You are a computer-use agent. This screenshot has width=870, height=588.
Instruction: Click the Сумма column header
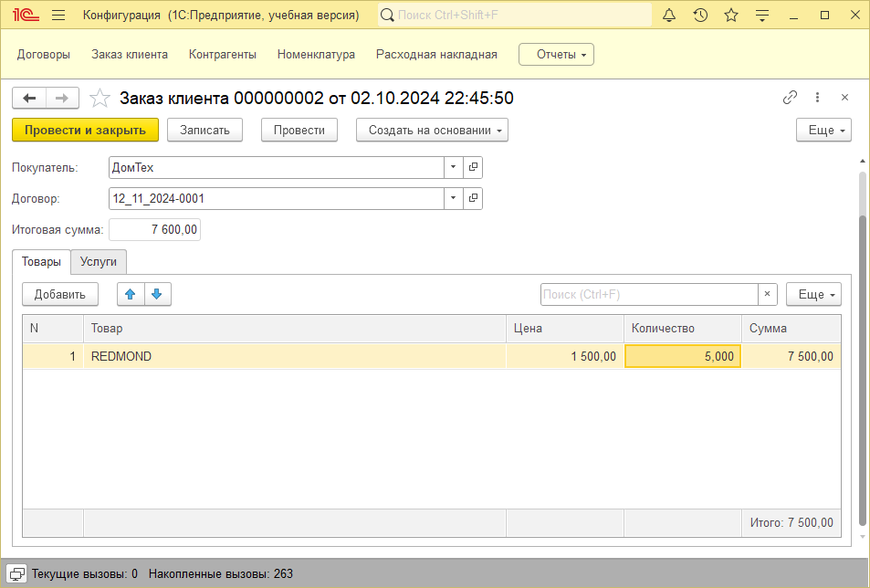coord(791,328)
